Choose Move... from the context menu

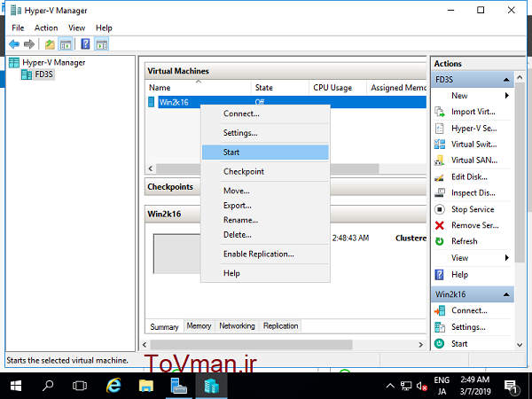tap(265, 191)
